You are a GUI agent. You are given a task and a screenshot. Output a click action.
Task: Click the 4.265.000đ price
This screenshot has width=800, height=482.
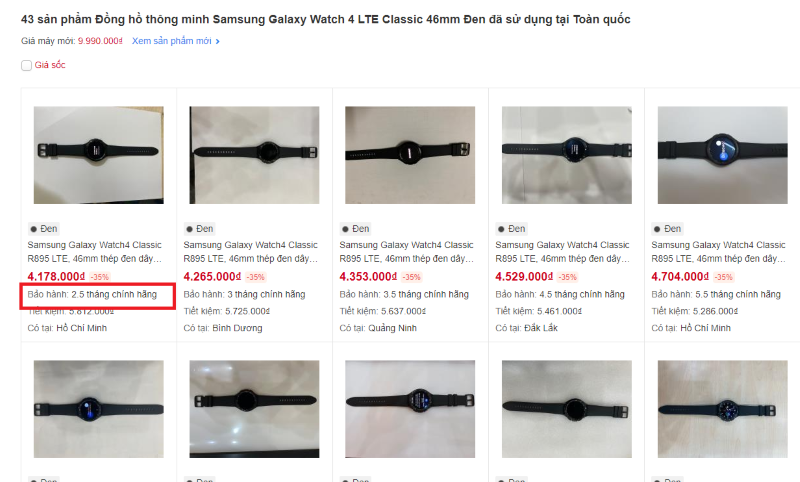pos(212,276)
